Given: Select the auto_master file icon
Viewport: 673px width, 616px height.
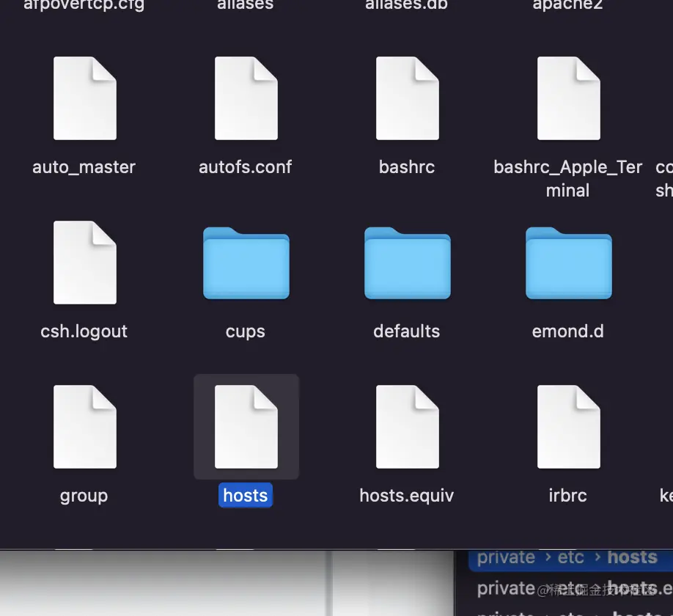Looking at the screenshot, I should coord(85,98).
